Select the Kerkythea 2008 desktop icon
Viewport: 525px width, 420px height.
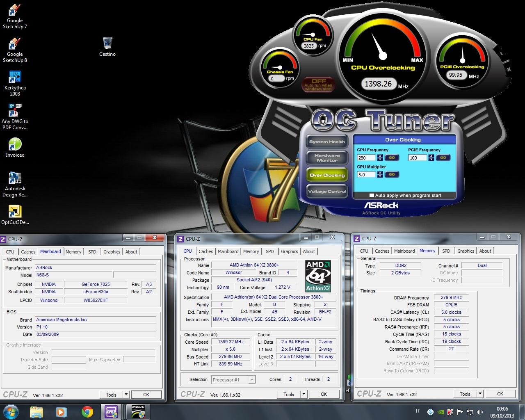coord(15,84)
